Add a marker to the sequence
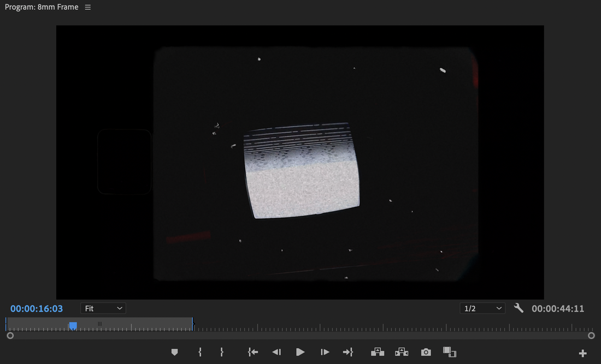601x364 pixels. pos(174,352)
